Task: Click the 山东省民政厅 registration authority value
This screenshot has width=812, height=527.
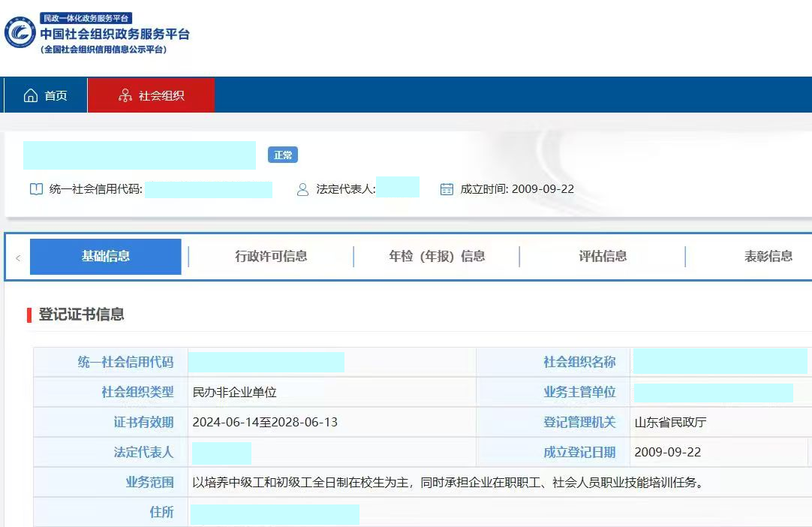Action: pos(670,422)
